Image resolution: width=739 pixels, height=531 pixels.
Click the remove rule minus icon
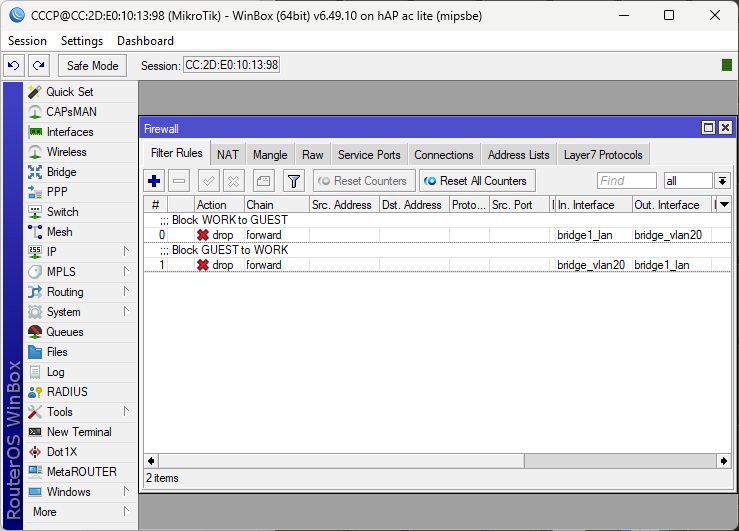pos(179,181)
